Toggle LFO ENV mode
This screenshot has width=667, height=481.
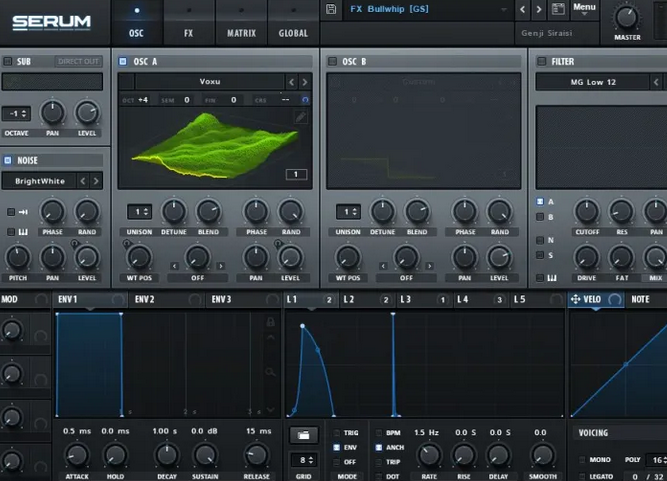[x=336, y=447]
